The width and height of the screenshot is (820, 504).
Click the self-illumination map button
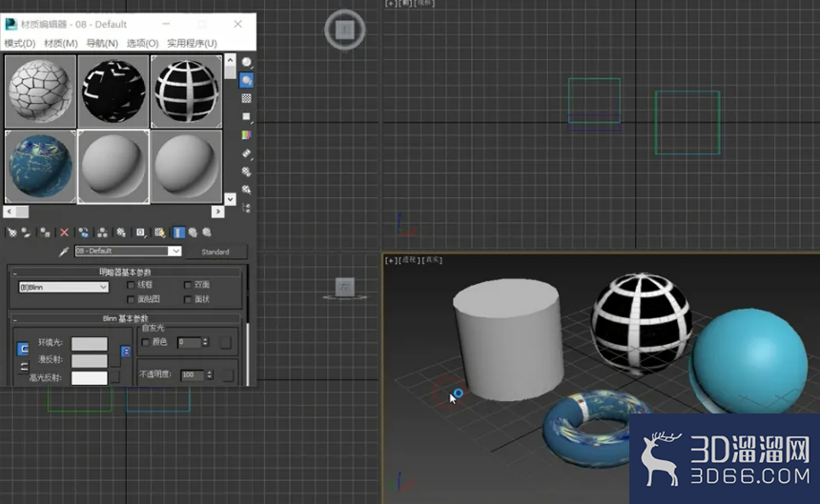click(225, 343)
